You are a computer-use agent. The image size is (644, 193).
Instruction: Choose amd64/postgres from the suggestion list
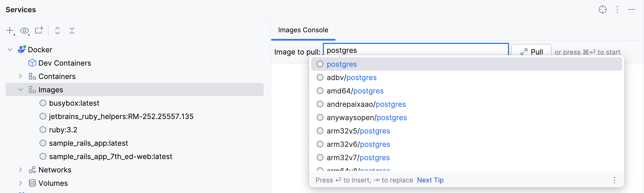coord(355,91)
